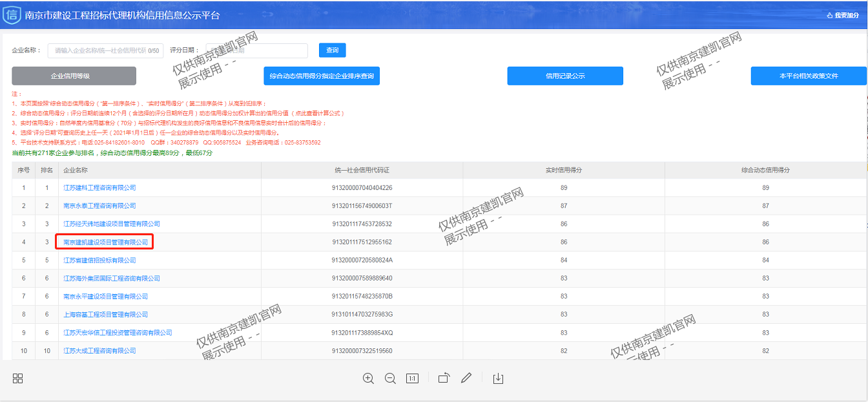This screenshot has height=402, width=868.
Task: Reset image to 1:1 actual size
Action: [412, 379]
